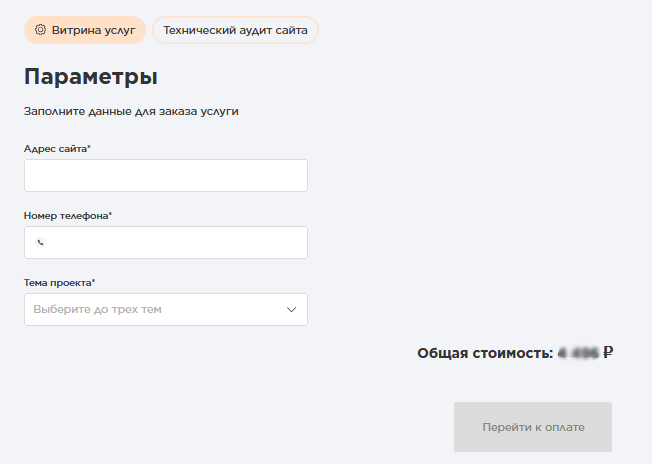Click the Заполните данные для заказа услуги text

click(x=131, y=111)
